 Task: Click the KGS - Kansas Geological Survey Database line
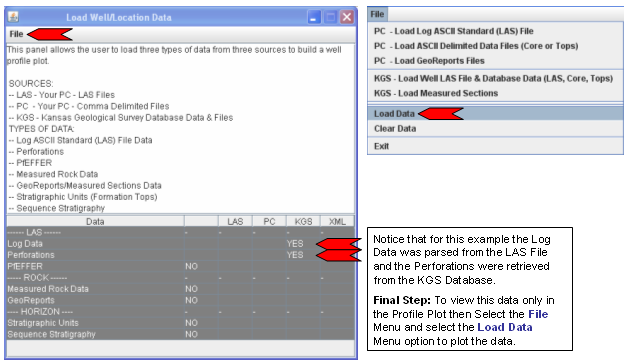point(121,118)
